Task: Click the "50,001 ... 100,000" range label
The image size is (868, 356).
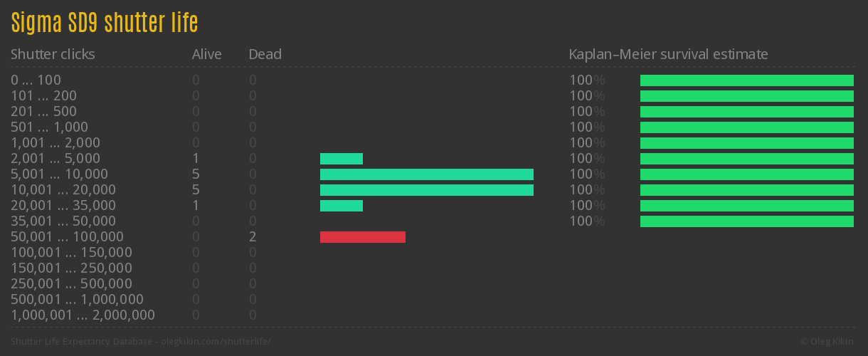Action: 67,237
